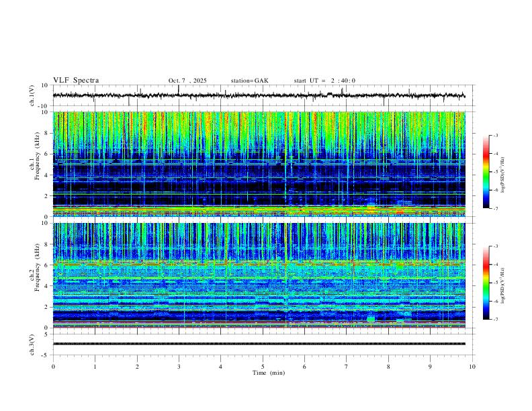Click inside the ch.1 spectrogram panel
532x411 pixels.
coord(259,164)
